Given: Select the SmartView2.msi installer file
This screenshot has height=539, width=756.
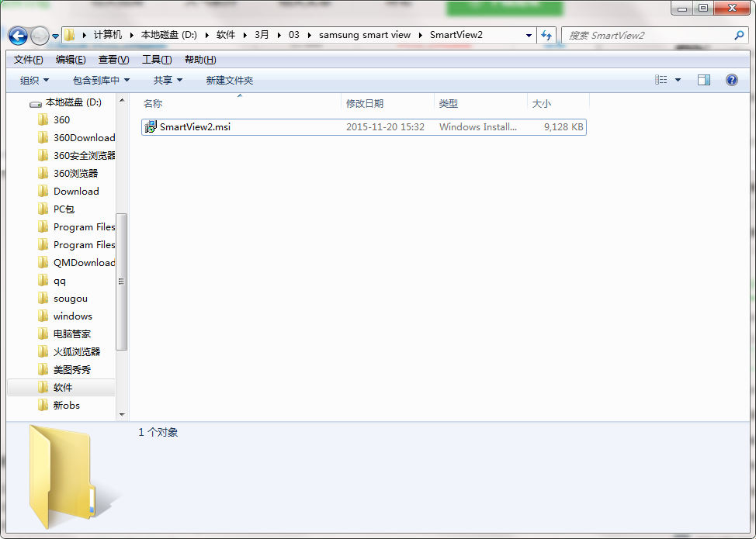Looking at the screenshot, I should (195, 127).
